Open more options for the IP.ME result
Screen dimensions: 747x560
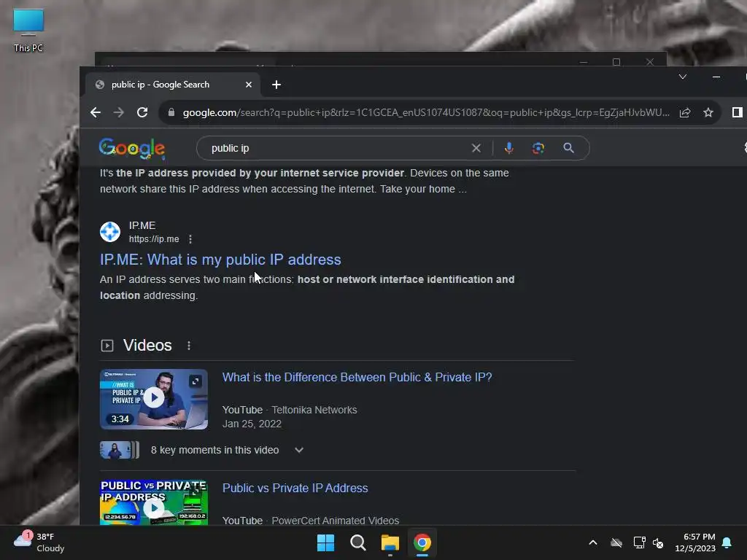[190, 239]
